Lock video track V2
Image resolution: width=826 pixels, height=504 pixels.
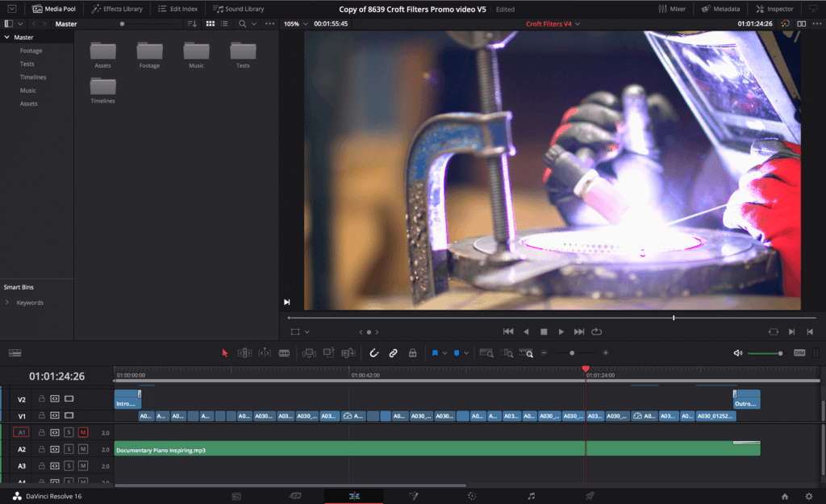41,398
